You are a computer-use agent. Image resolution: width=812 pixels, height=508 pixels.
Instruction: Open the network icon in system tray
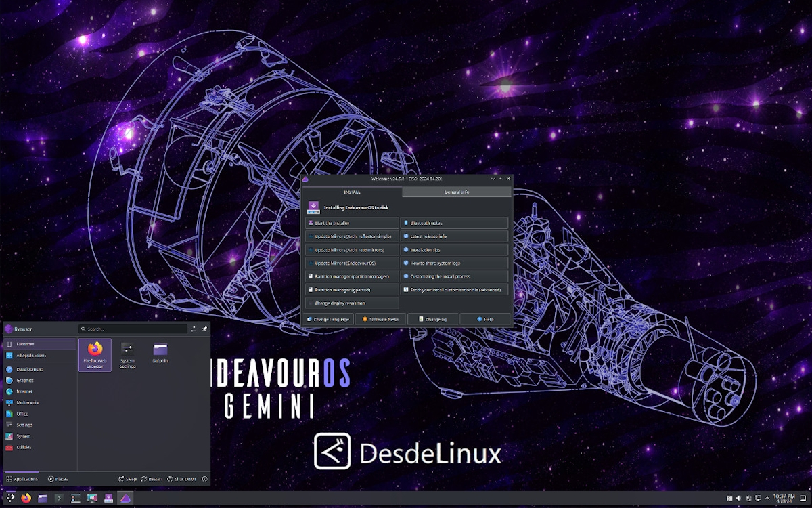click(x=758, y=499)
